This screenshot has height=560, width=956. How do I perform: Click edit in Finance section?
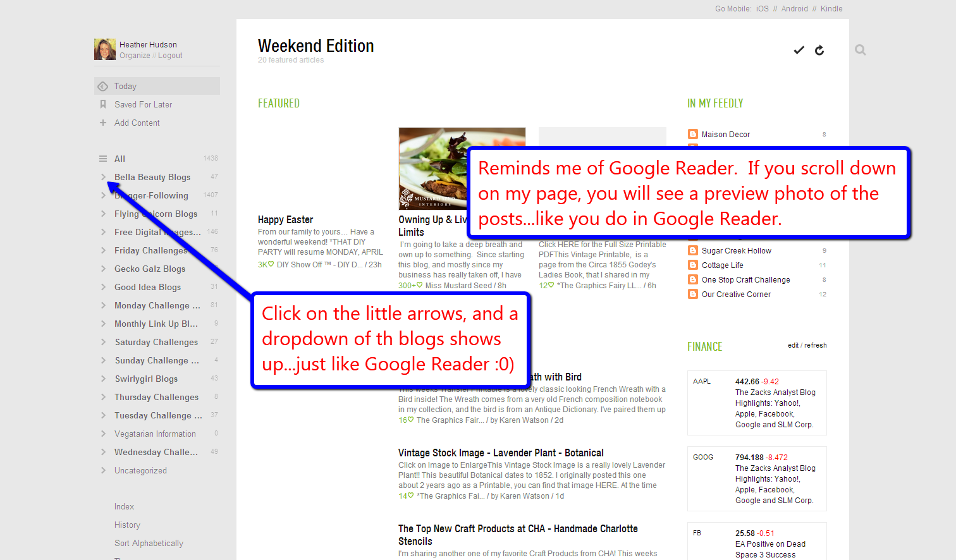[x=793, y=345]
